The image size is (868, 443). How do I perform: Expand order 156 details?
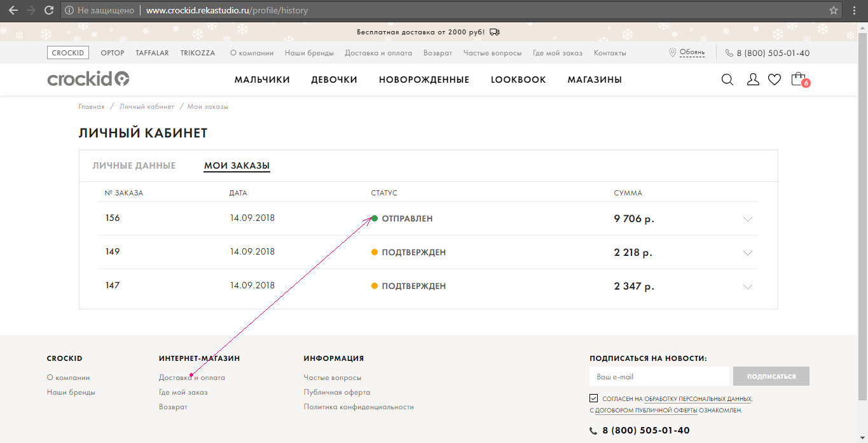(x=748, y=219)
